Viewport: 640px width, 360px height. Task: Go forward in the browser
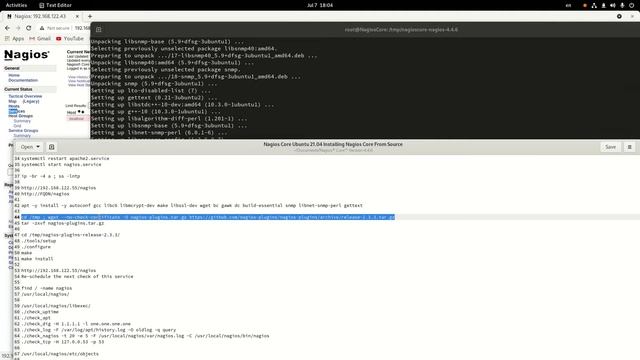tap(18, 28)
